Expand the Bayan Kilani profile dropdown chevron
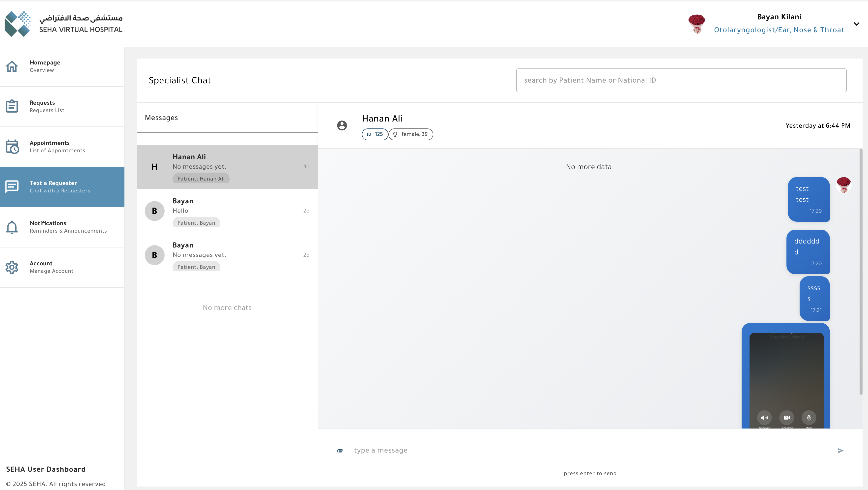The width and height of the screenshot is (868, 490). [856, 24]
